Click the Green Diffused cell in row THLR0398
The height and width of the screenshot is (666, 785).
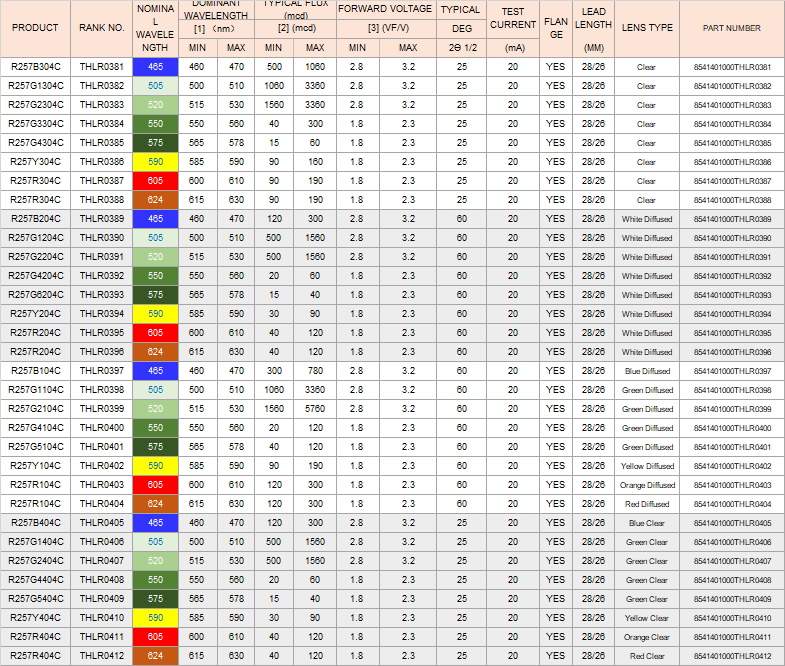(647, 390)
